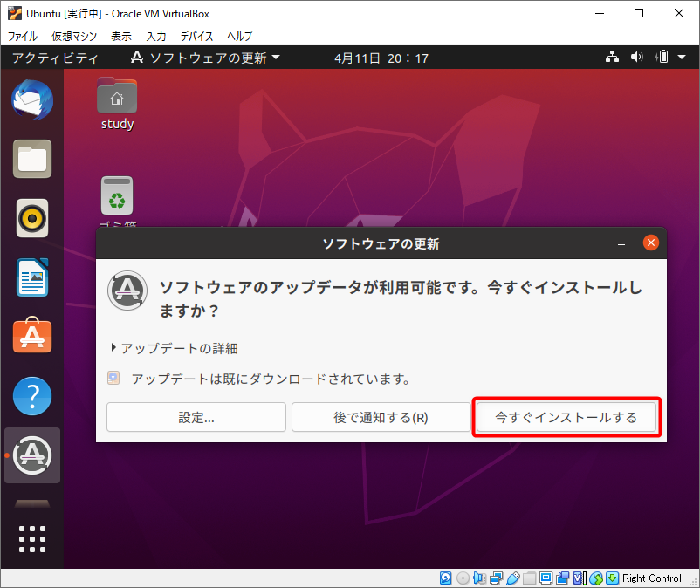The width and height of the screenshot is (700, 588).
Task: Click the 今すぐインストールする button
Action: (x=566, y=417)
